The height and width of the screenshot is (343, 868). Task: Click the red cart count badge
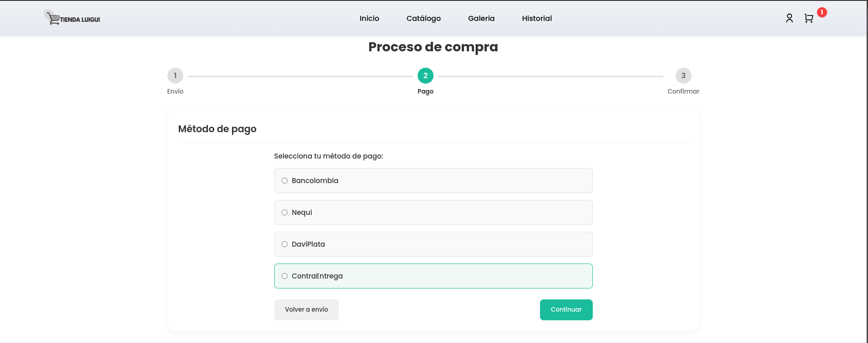click(x=822, y=12)
